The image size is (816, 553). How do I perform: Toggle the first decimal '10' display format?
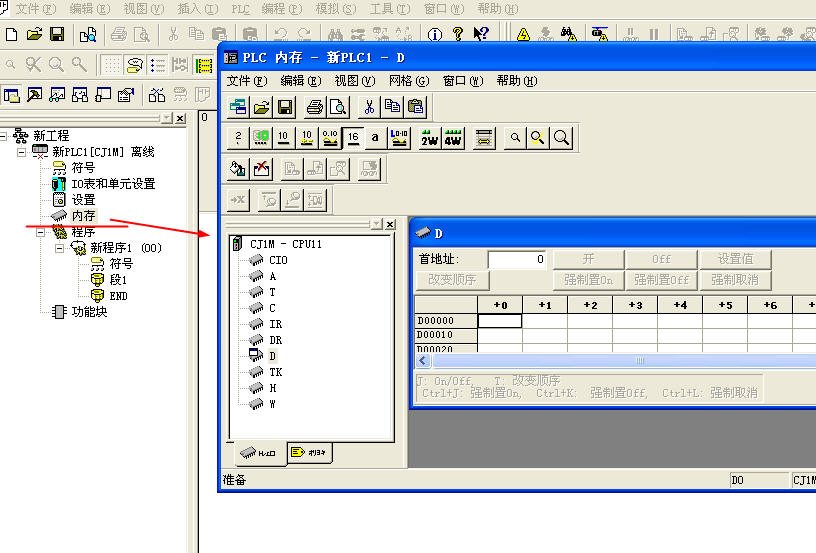284,138
